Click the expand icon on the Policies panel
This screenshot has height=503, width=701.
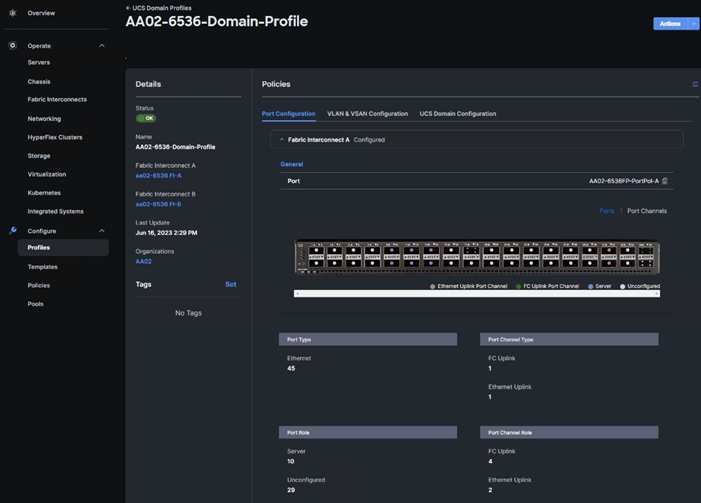pyautogui.click(x=695, y=84)
